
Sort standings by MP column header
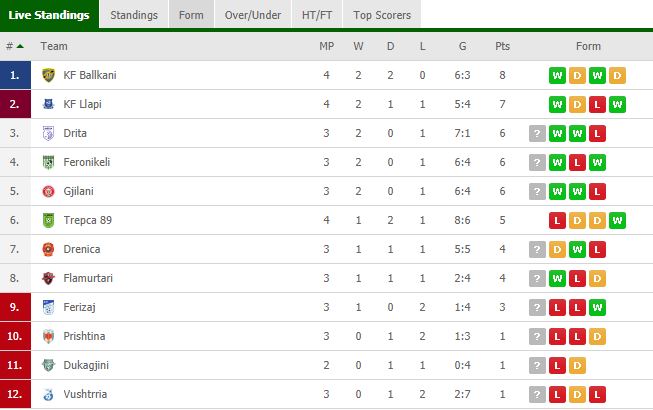(x=326, y=46)
